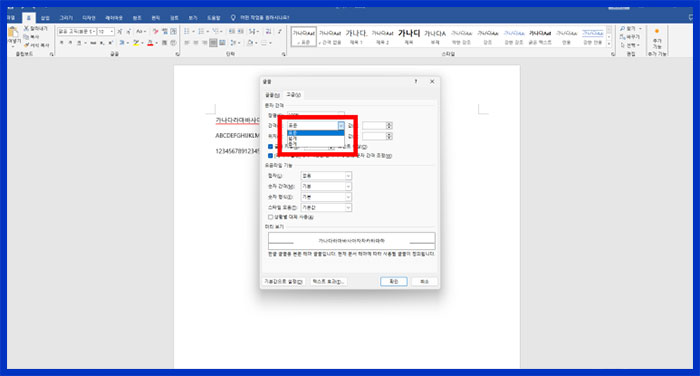Viewport: 700px width, 376px height.
Task: Click the Align Left icon
Action: 187,43
